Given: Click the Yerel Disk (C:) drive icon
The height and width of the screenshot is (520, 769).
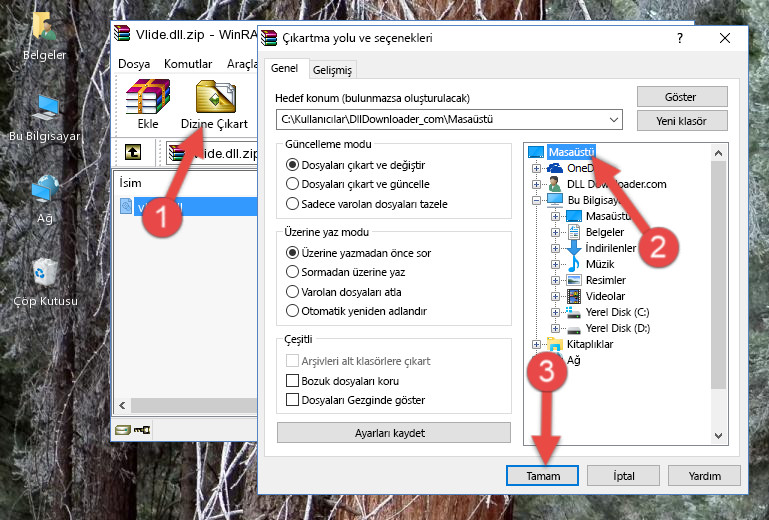Looking at the screenshot, I should (x=573, y=312).
